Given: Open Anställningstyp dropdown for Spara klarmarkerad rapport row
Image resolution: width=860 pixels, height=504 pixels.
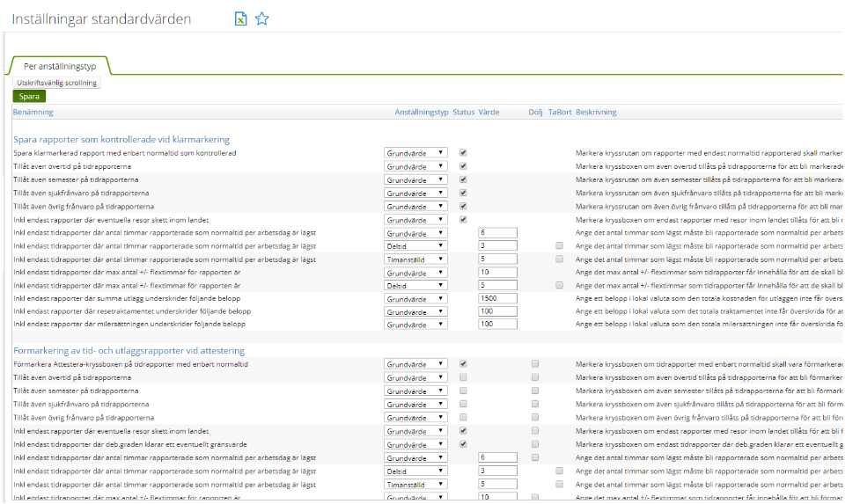Looking at the screenshot, I should [x=416, y=153].
